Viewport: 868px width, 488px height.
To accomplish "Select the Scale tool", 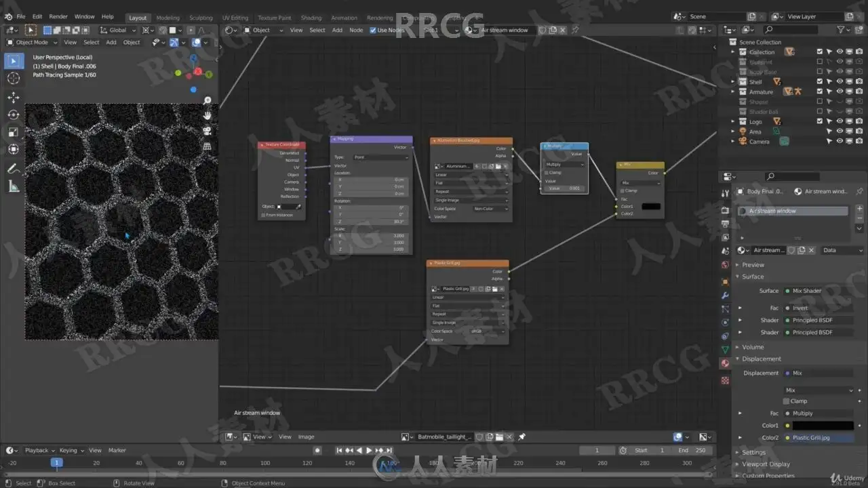I will pyautogui.click(x=14, y=132).
